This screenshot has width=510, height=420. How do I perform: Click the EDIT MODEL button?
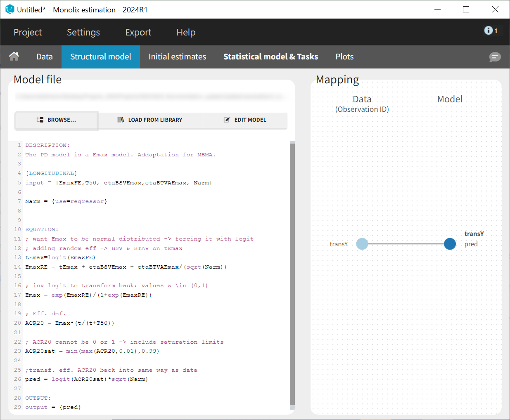click(245, 120)
